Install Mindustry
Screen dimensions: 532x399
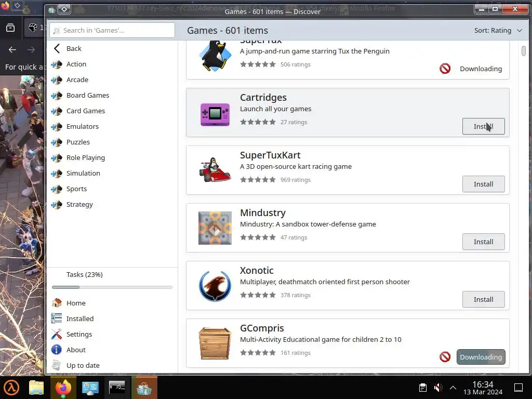point(484,242)
